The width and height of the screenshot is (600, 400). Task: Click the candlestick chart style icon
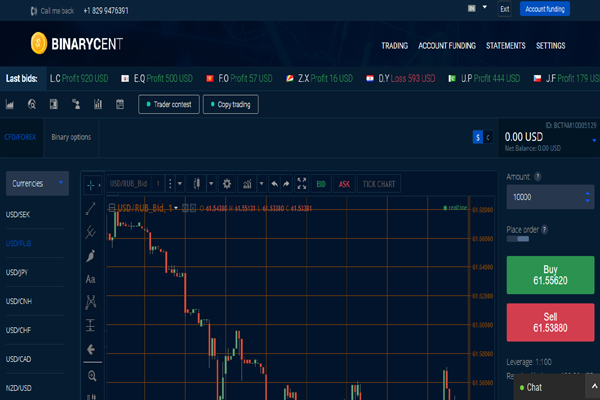pyautogui.click(x=197, y=184)
